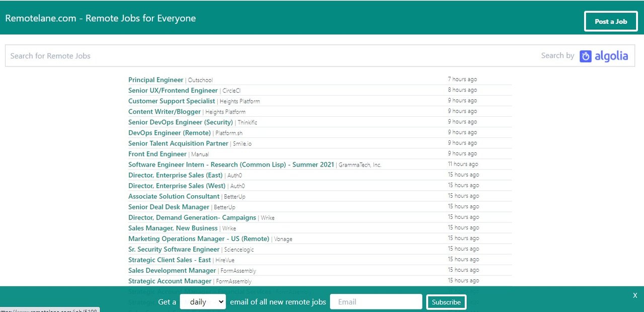Open Senior DevOps Engineer (Security) job

pos(181,122)
